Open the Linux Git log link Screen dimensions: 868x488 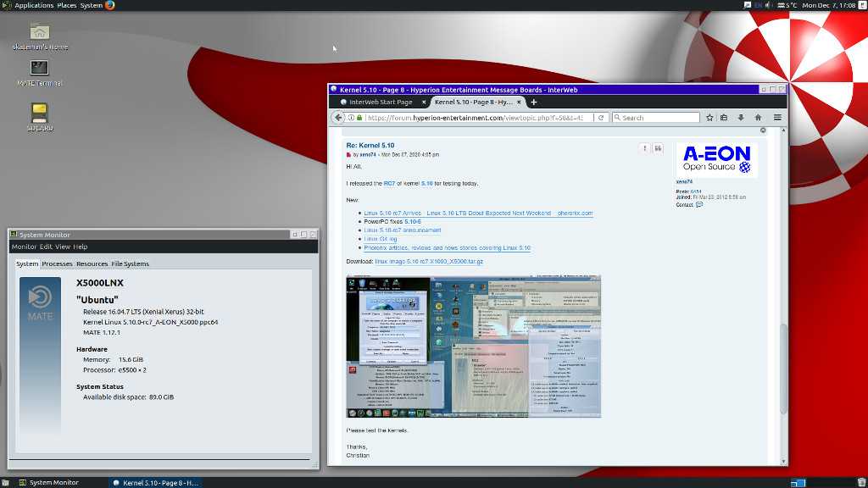(x=381, y=239)
